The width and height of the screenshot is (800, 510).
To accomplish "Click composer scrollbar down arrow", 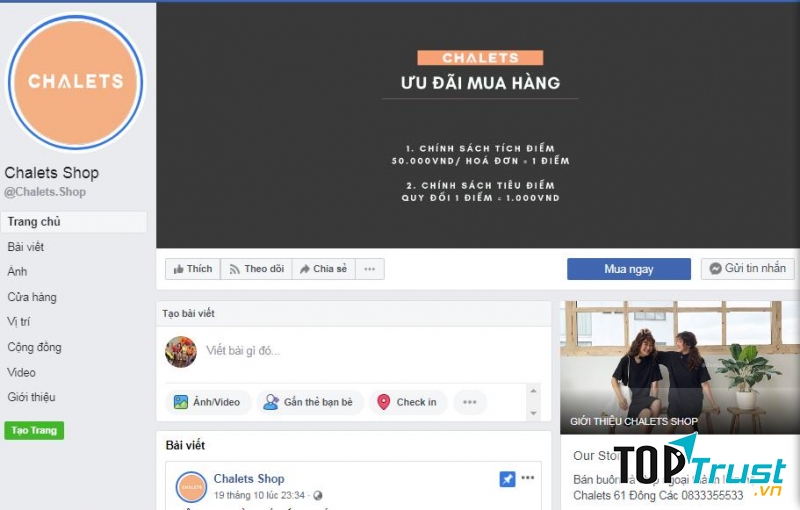I will point(533,413).
